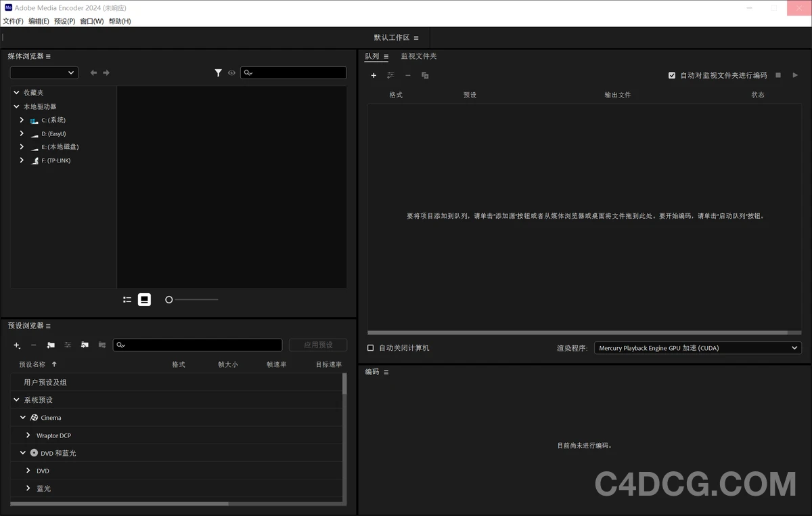Click the search field in Preset Browser
This screenshot has height=516, width=812.
click(x=196, y=345)
